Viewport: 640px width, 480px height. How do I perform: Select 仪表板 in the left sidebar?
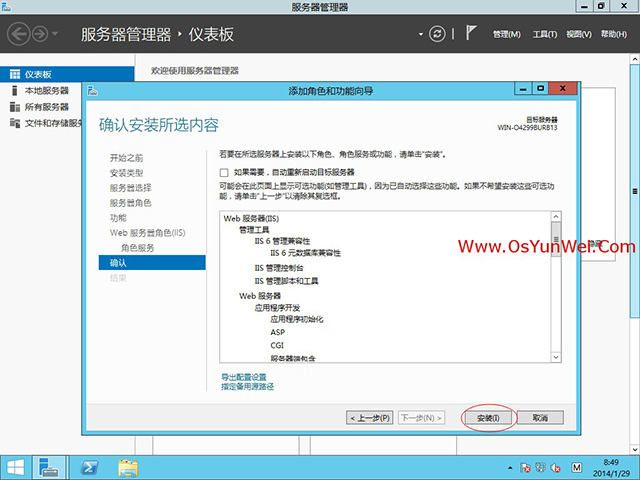pos(67,74)
